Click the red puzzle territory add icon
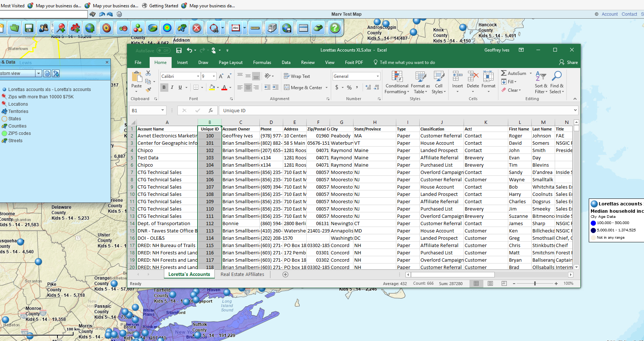Viewport: 644px width, 341px height. 75,28
